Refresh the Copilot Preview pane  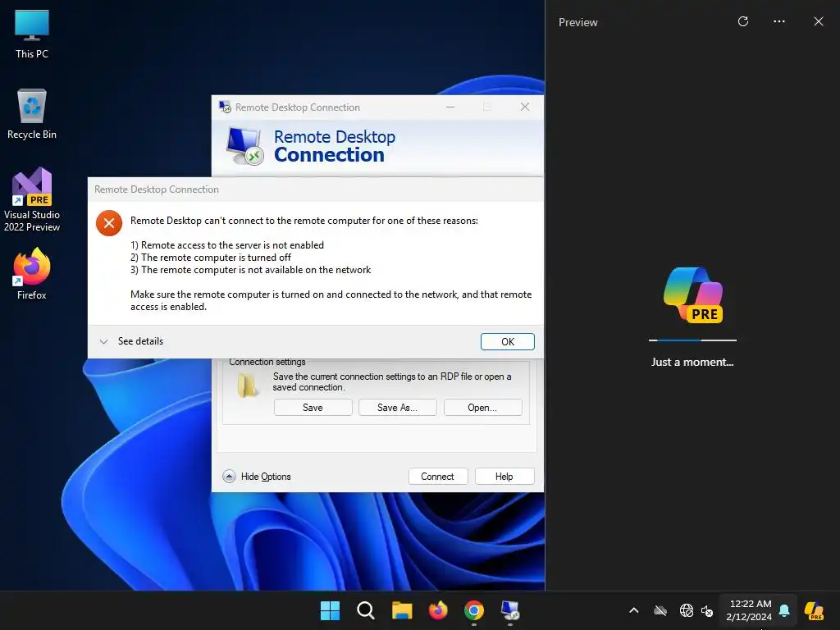tap(743, 21)
